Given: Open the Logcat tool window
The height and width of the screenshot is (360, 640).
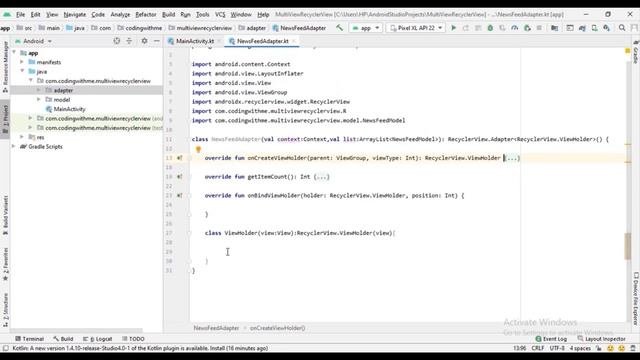Looking at the screenshot, I should (98, 339).
